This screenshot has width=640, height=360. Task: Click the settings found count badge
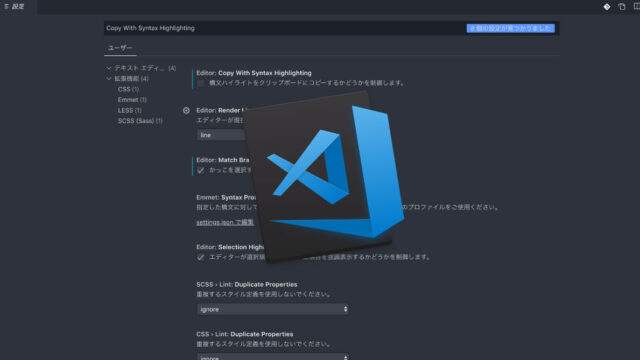point(511,28)
